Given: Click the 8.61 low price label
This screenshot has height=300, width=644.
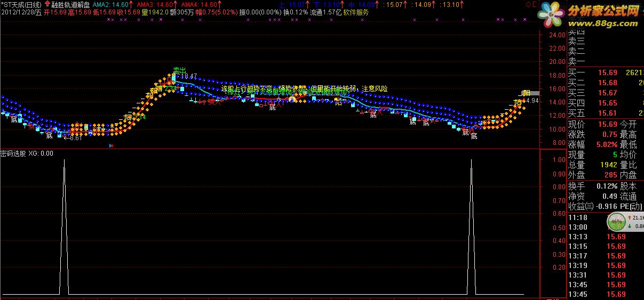Looking at the screenshot, I should coord(73,139).
